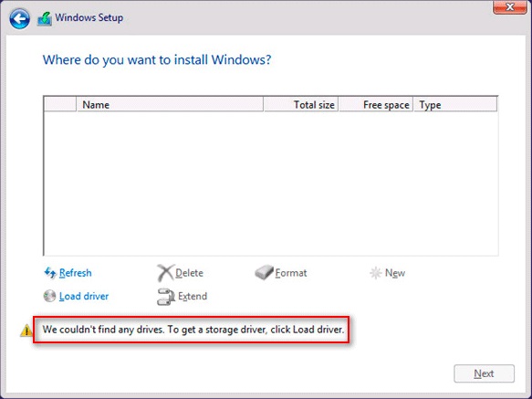Click the Delete X icon
The image size is (532, 399).
(x=165, y=273)
